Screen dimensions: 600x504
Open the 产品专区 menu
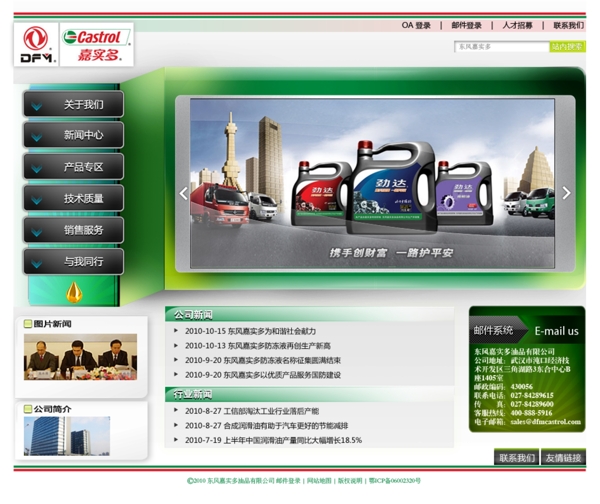(x=73, y=167)
